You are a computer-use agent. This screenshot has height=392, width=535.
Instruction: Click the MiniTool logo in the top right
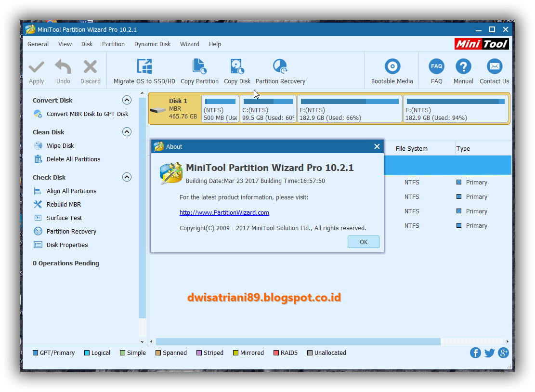pyautogui.click(x=482, y=44)
